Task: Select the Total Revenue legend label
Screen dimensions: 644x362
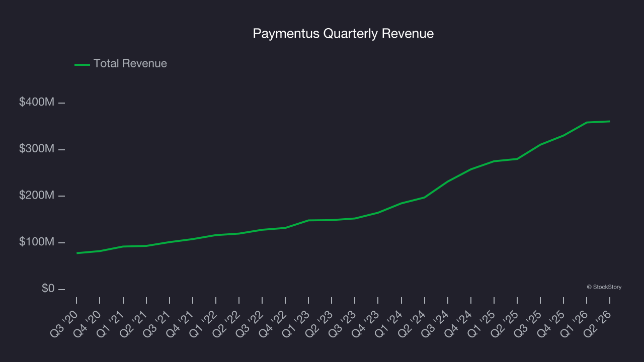Action: (130, 64)
